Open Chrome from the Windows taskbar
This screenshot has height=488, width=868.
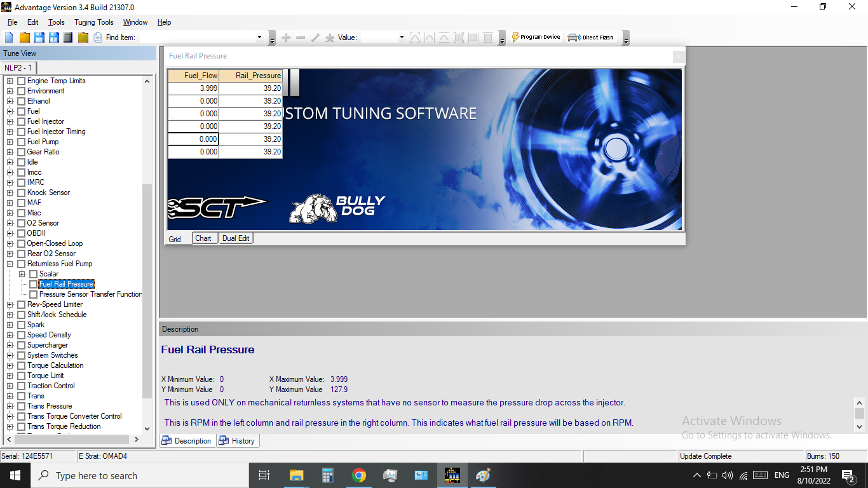(x=359, y=475)
